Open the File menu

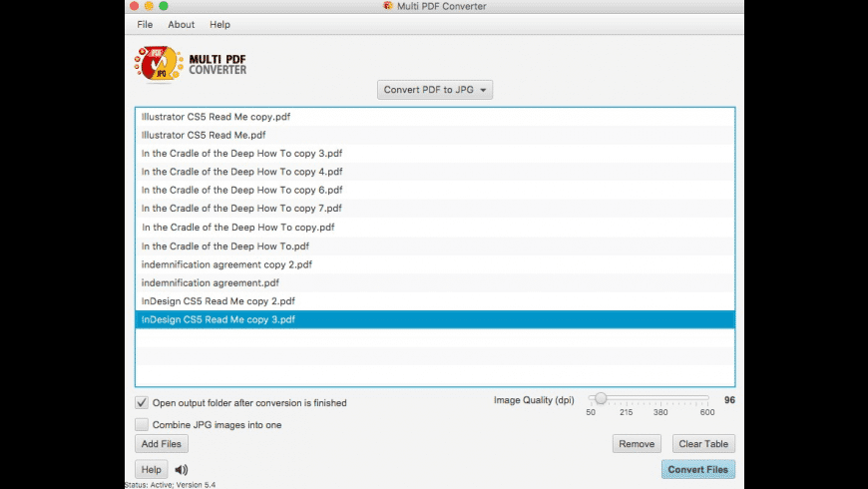[145, 24]
